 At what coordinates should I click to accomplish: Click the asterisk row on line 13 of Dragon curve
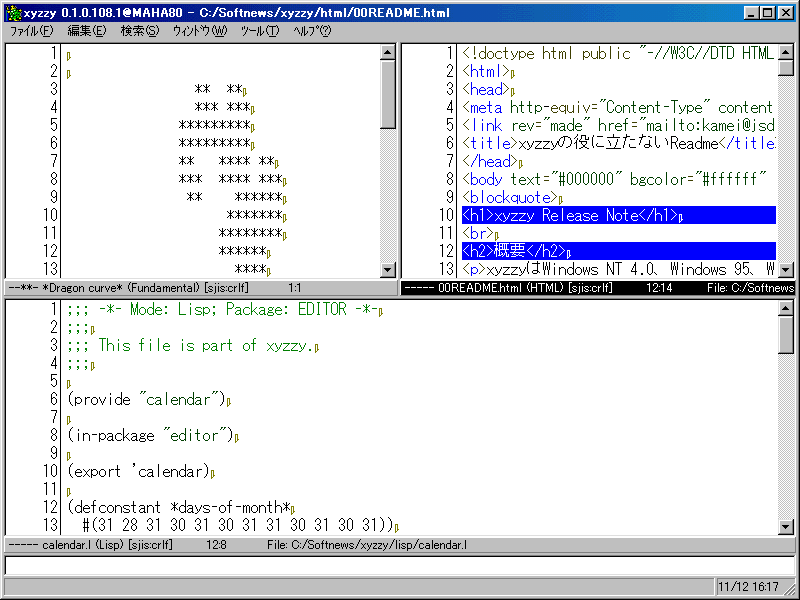pos(250,269)
